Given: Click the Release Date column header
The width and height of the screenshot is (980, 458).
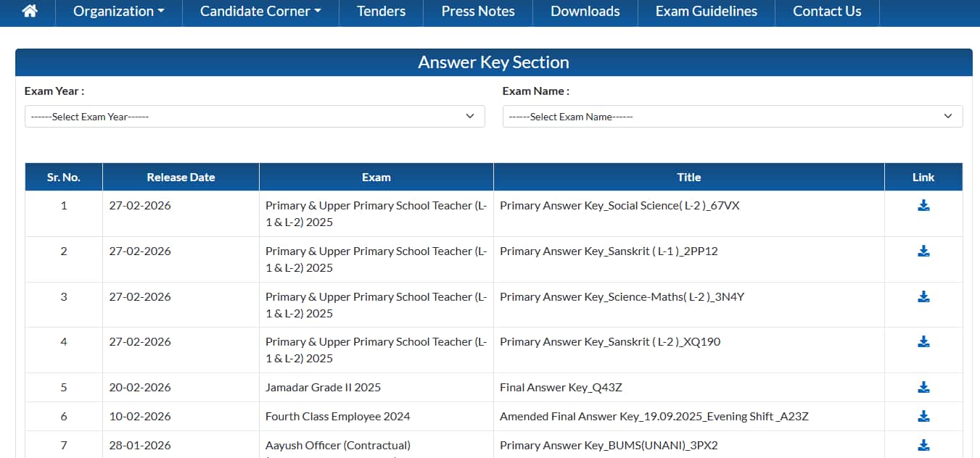Looking at the screenshot, I should 181,178.
